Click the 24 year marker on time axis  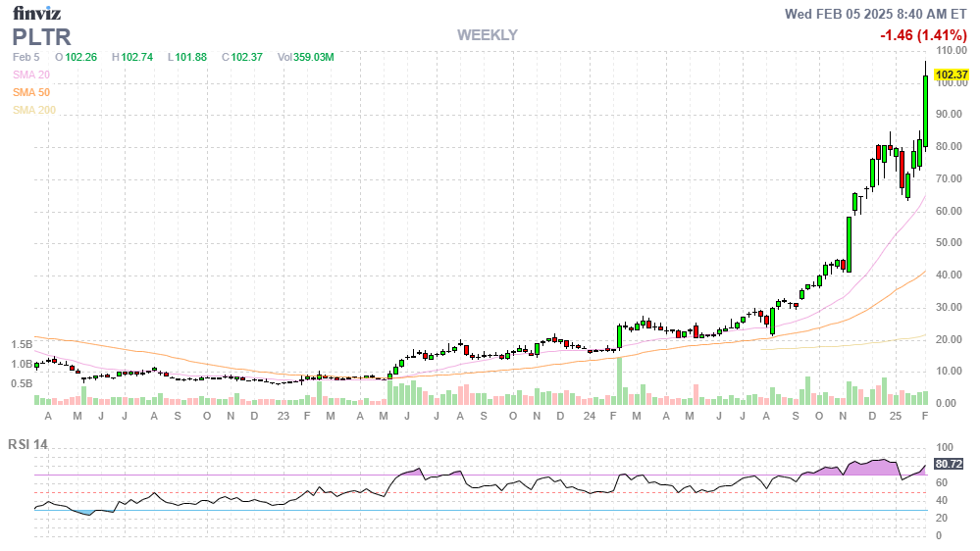tap(590, 416)
